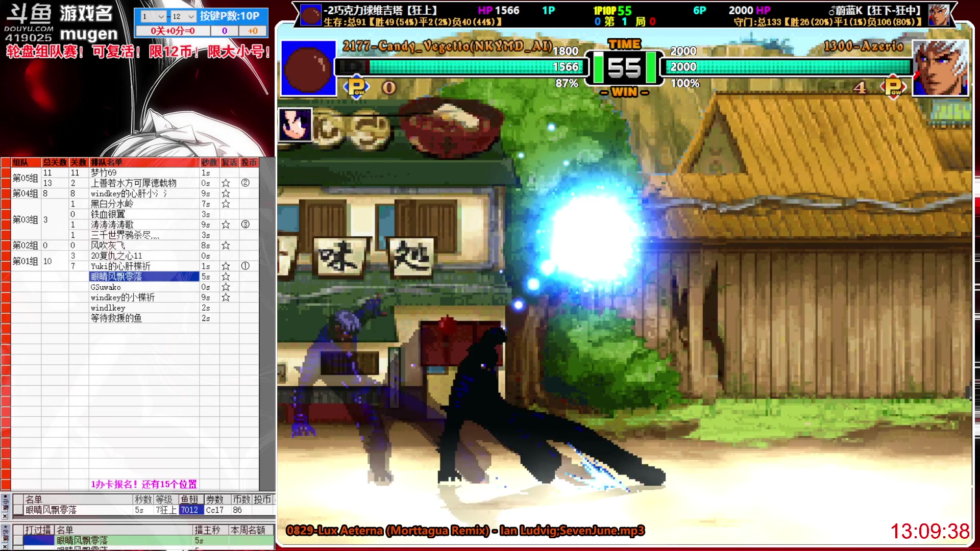Viewport: 980px width, 551px height.
Task: Click the 组队 column header
Action: (26, 162)
